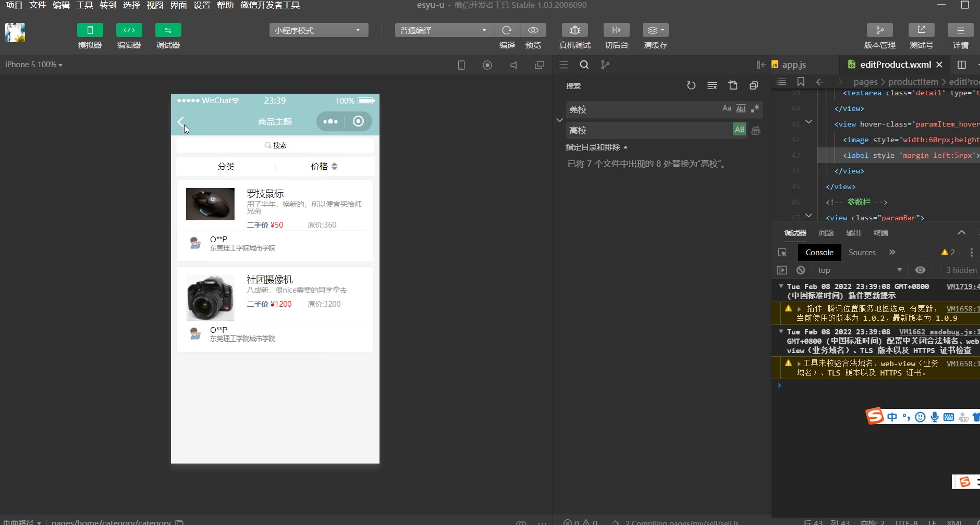Viewport: 980px width, 525px height.
Task: Open the file explorer list icon
Action: 563,65
